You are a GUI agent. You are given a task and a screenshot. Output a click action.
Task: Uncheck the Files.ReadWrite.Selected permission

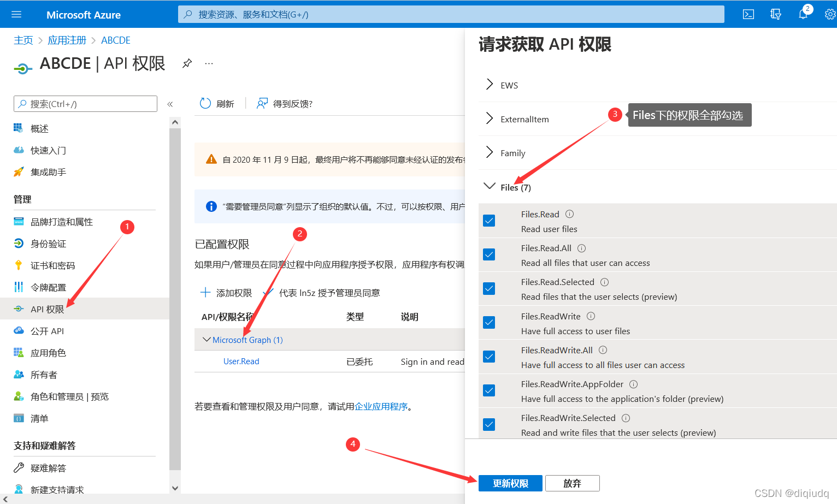click(x=489, y=424)
